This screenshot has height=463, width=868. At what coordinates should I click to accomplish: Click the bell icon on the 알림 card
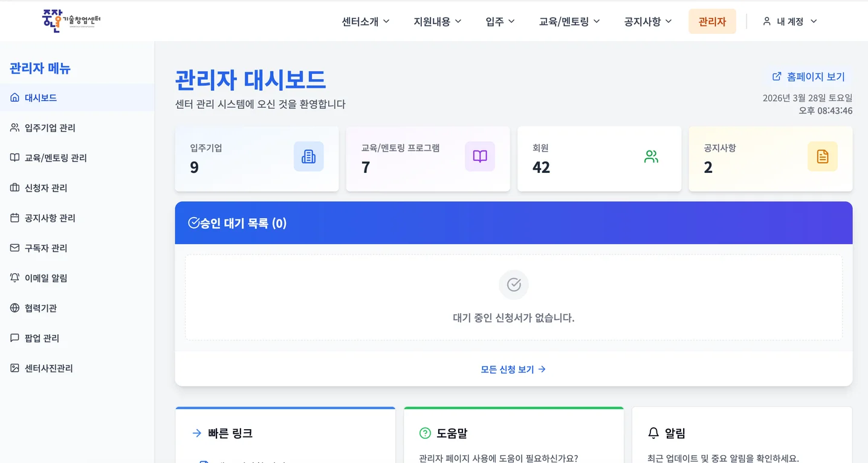pos(652,433)
